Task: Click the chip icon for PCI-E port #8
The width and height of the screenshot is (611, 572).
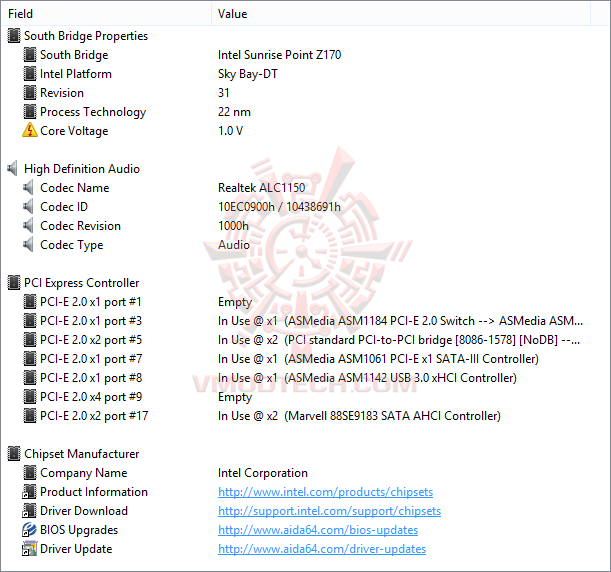Action: click(30, 378)
